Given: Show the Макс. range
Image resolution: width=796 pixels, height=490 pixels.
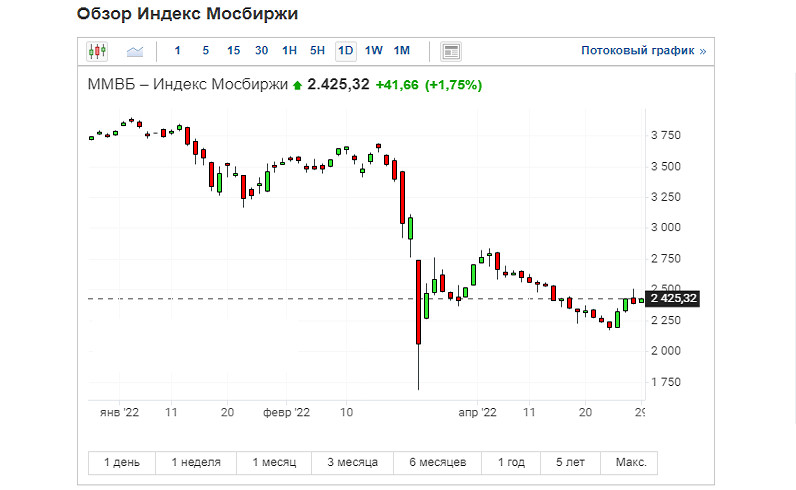Looking at the screenshot, I should 629,463.
